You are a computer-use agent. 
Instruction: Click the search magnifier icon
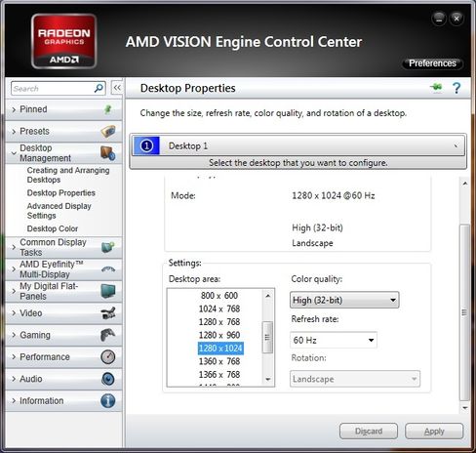click(99, 88)
